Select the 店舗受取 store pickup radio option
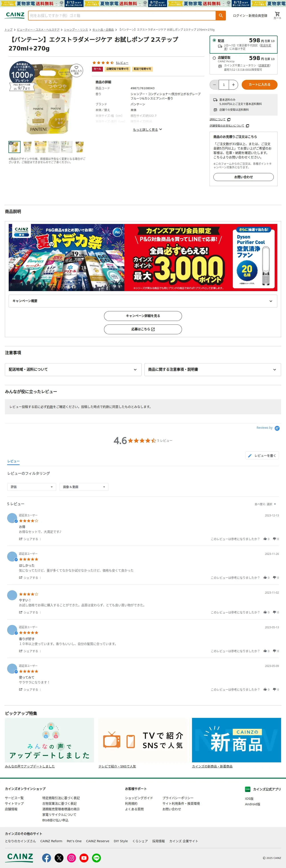The height and width of the screenshot is (868, 286). [214, 58]
